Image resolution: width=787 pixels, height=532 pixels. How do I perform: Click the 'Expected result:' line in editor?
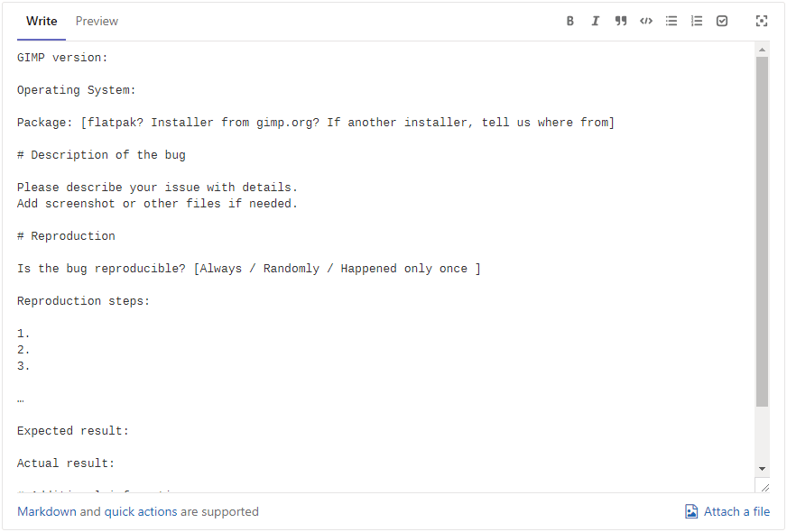73,431
